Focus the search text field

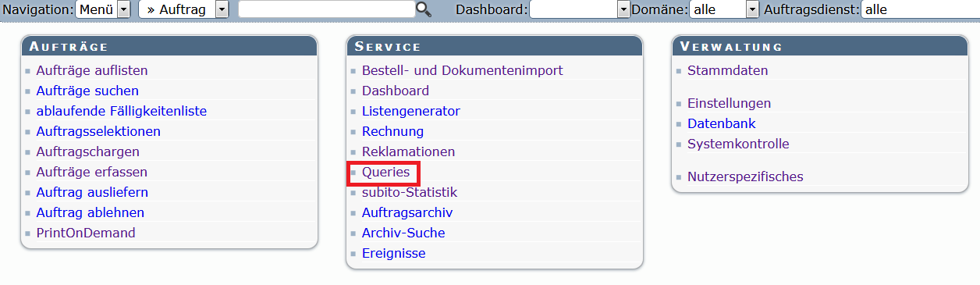click(327, 9)
